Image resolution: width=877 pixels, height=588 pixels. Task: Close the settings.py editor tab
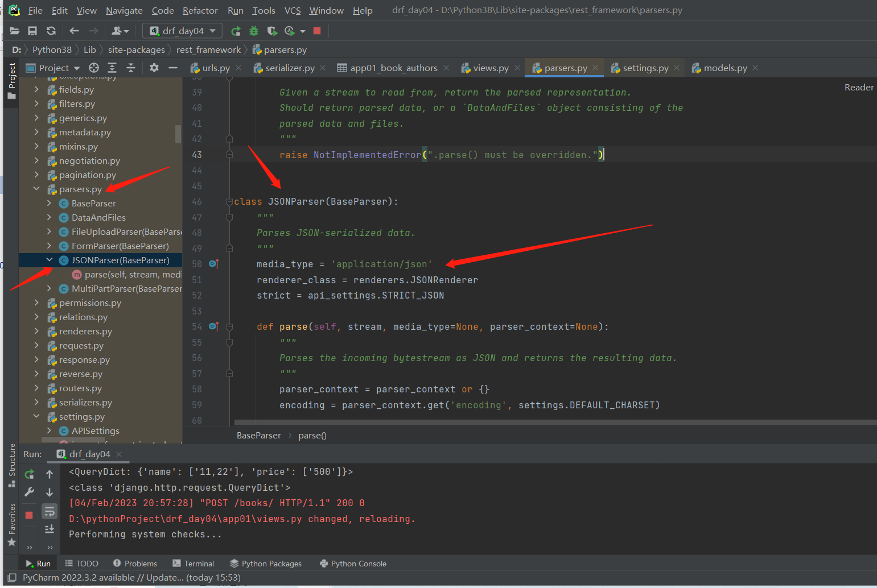click(x=677, y=68)
